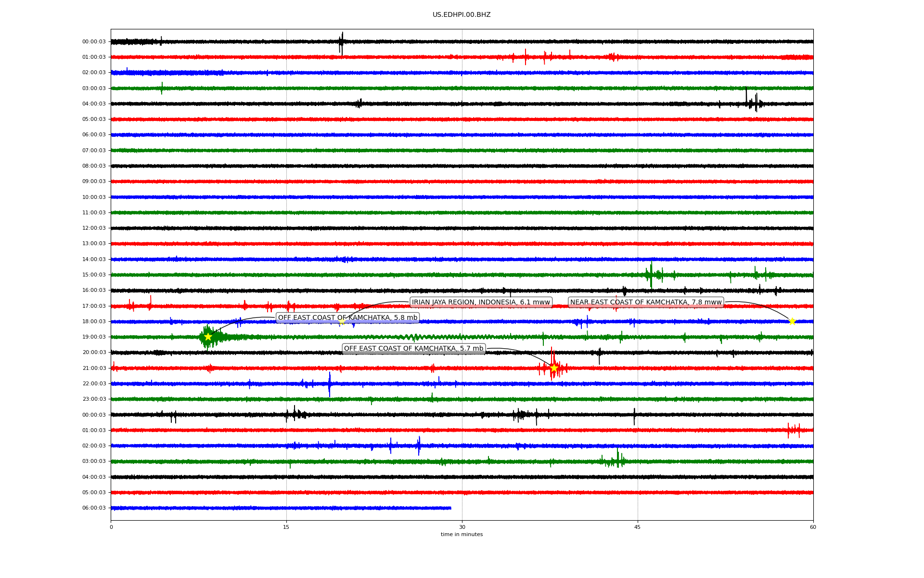Image resolution: width=924 pixels, height=578 pixels.
Task: Click the Off East Coast of Kamchatka 5.7 mb annotation
Action: (x=413, y=349)
